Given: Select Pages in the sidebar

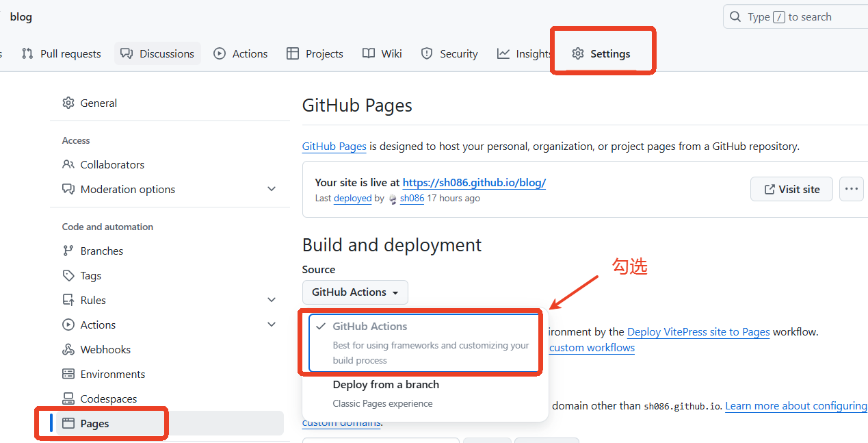Looking at the screenshot, I should coord(170,423).
